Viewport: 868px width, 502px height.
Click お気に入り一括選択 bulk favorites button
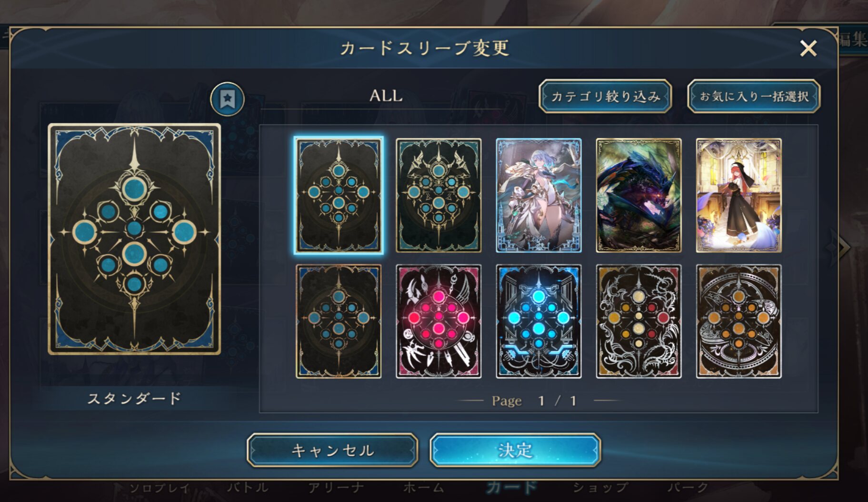click(754, 96)
